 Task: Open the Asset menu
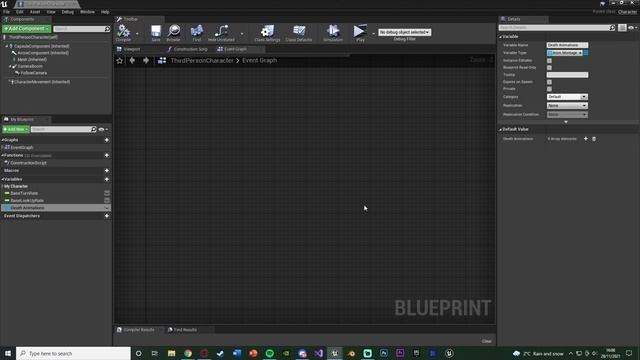click(35, 12)
